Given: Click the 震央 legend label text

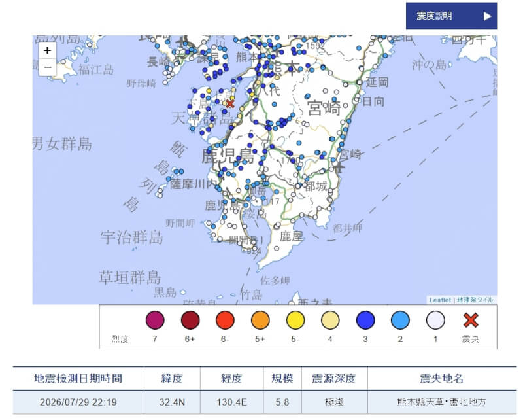Looking at the screenshot, I should [x=470, y=339].
